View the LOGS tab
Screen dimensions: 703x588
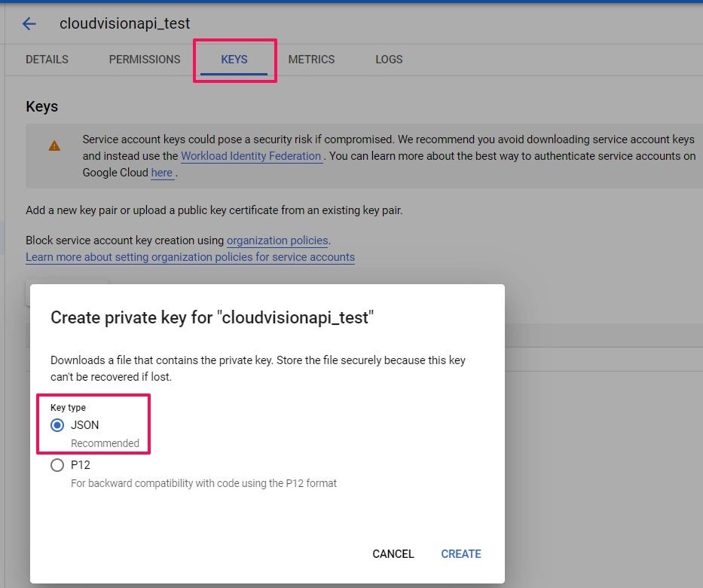point(389,60)
